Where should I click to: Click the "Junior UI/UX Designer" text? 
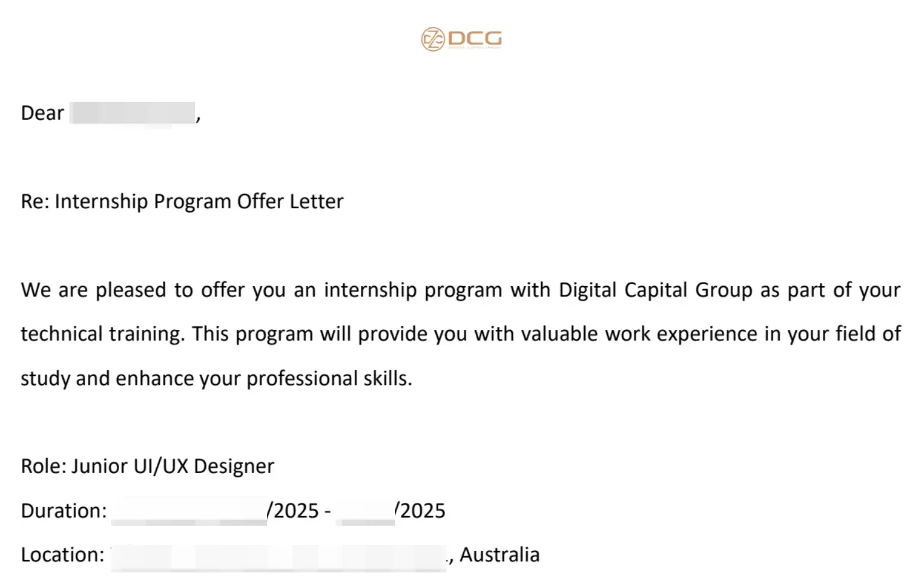coord(173,466)
